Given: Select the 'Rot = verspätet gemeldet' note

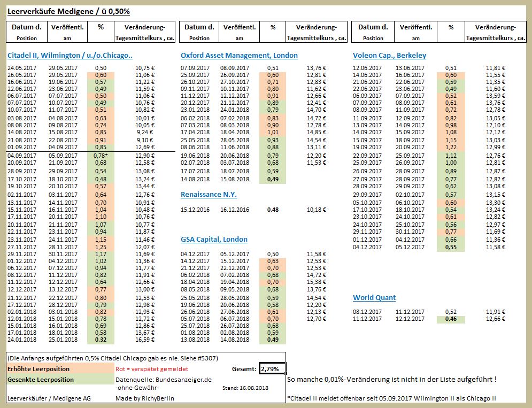Looking at the screenshot, I should point(152,369).
